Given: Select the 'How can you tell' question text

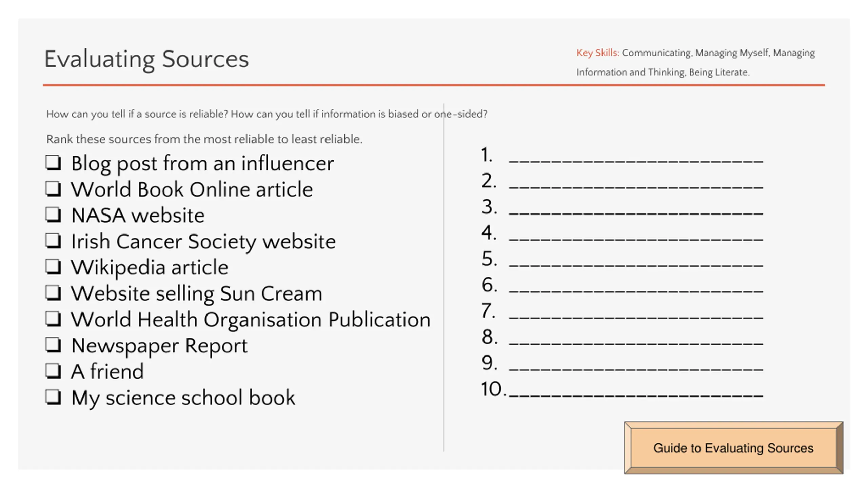Looking at the screenshot, I should (267, 114).
